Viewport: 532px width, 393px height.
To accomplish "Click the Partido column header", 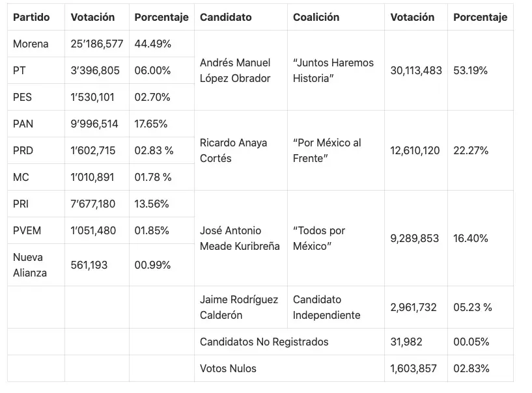I will pos(31,18).
